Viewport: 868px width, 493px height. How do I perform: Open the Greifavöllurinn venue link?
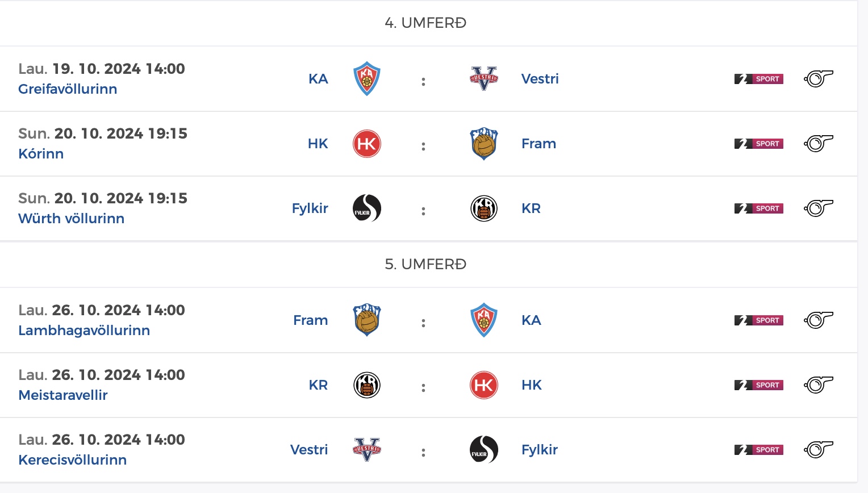(x=68, y=89)
